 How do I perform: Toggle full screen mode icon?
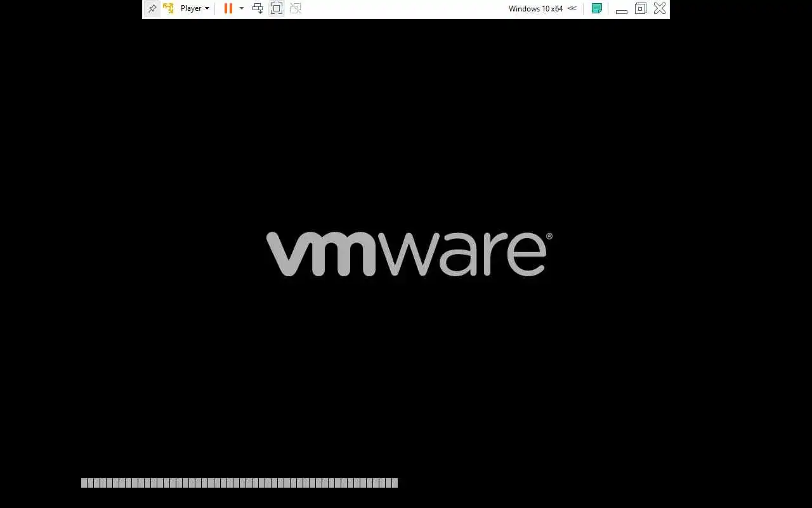[277, 8]
